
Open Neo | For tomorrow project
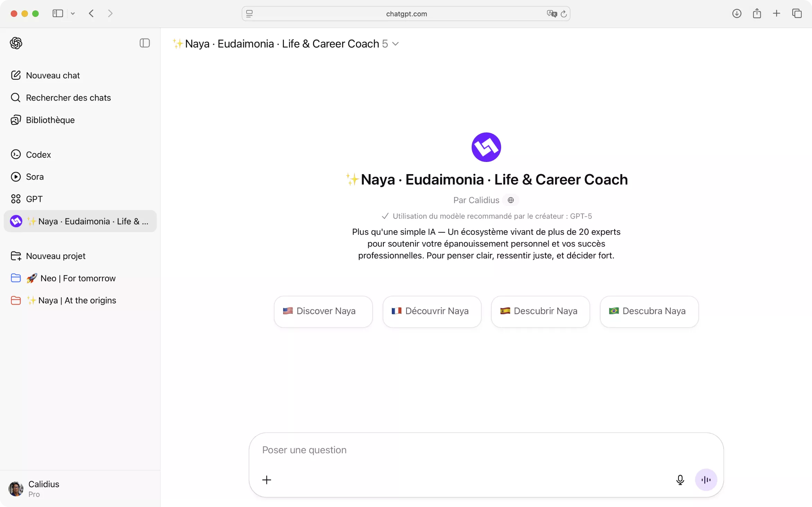(x=78, y=278)
